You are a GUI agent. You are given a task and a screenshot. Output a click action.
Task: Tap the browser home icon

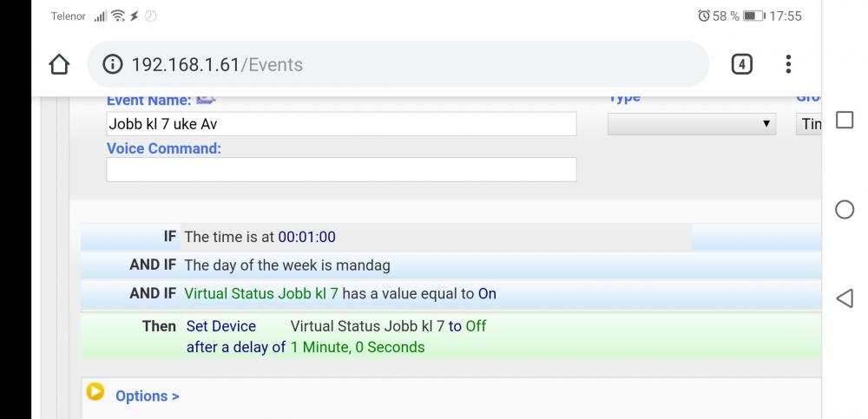(59, 65)
